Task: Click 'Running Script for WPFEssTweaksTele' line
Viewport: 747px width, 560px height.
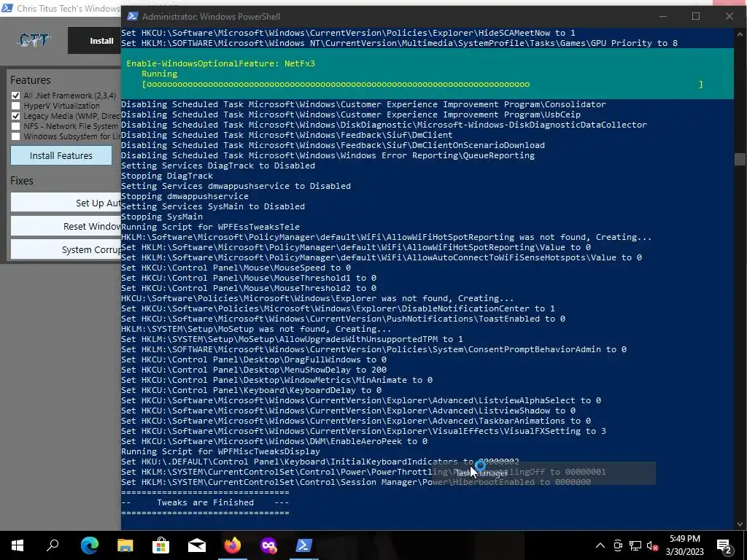Action: coord(210,227)
